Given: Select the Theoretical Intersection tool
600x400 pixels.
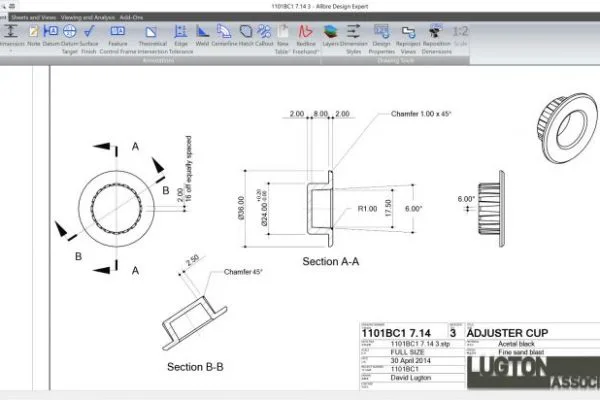Looking at the screenshot, I should pos(152,39).
